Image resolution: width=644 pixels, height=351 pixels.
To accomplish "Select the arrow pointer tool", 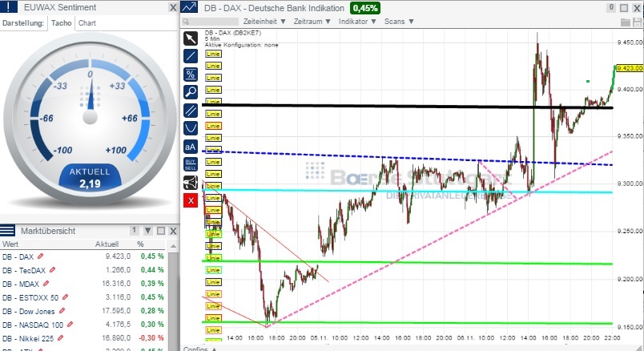I will tap(190, 38).
